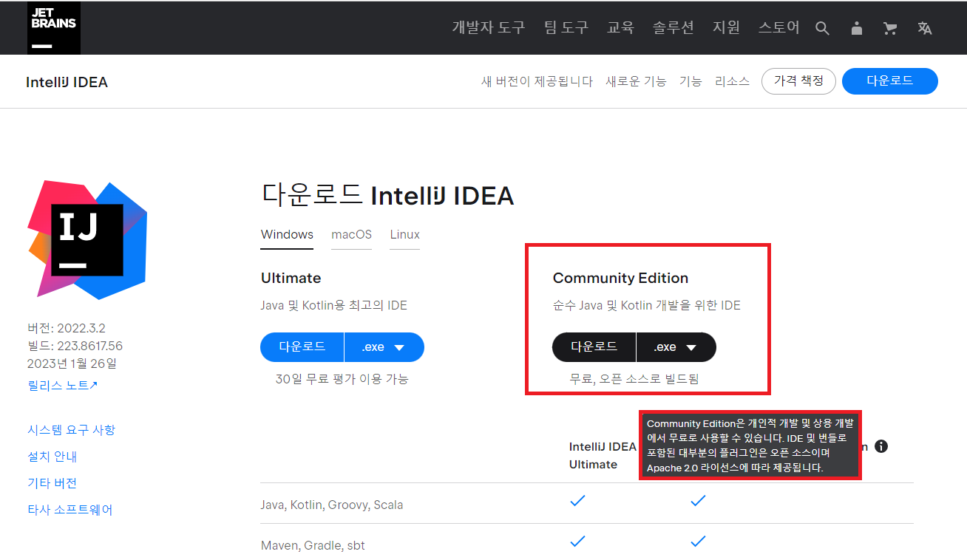This screenshot has width=967, height=560.
Task: Click the JetBrains logo
Action: 53,28
